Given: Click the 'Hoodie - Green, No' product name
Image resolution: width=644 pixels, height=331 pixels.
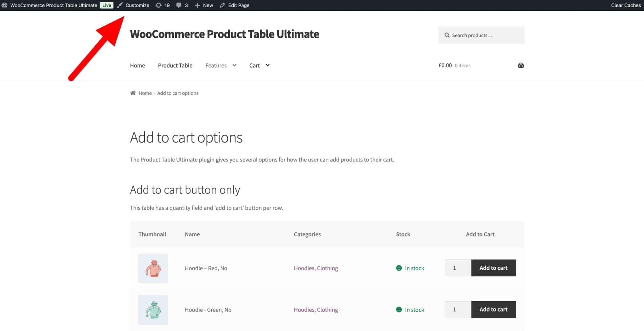Looking at the screenshot, I should point(208,310).
